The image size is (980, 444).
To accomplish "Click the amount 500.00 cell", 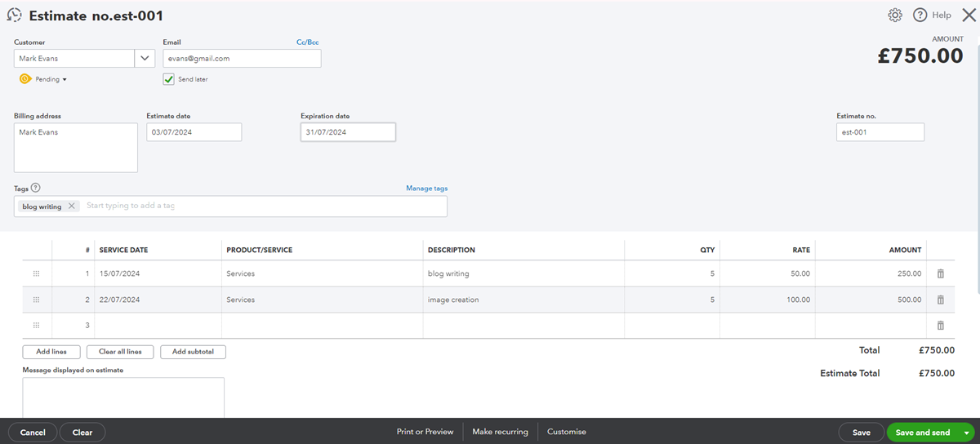I will (871, 300).
